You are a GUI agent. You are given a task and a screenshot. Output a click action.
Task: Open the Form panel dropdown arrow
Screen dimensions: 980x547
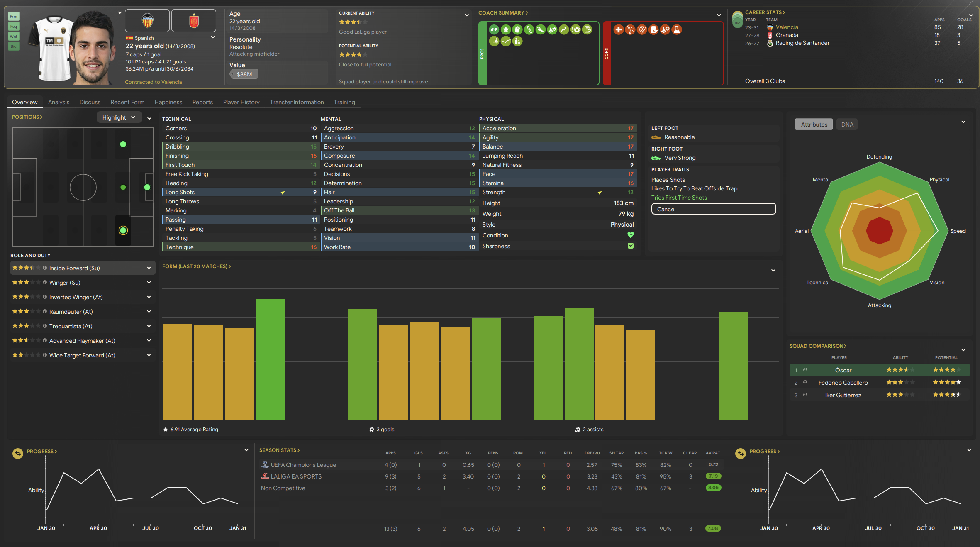(773, 271)
